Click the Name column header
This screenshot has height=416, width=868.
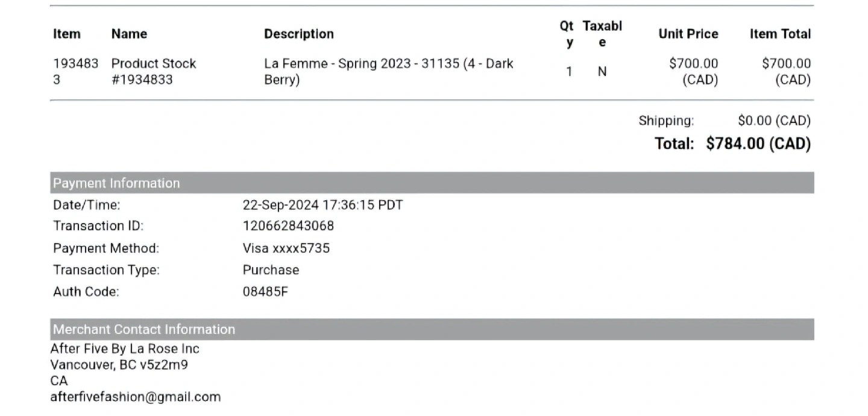coord(129,34)
